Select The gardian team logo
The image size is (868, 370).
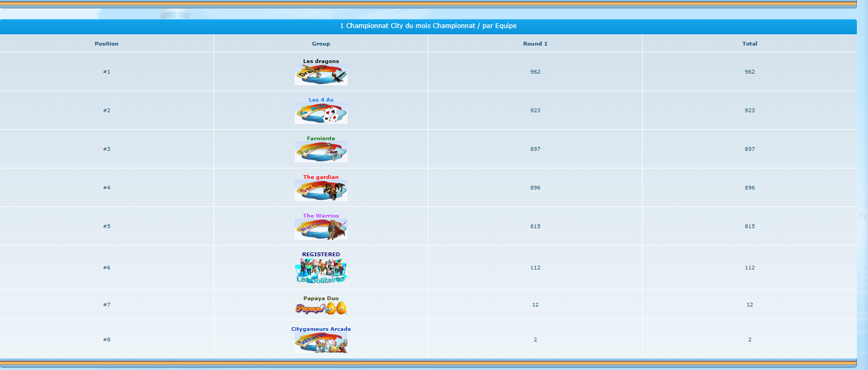point(321,191)
